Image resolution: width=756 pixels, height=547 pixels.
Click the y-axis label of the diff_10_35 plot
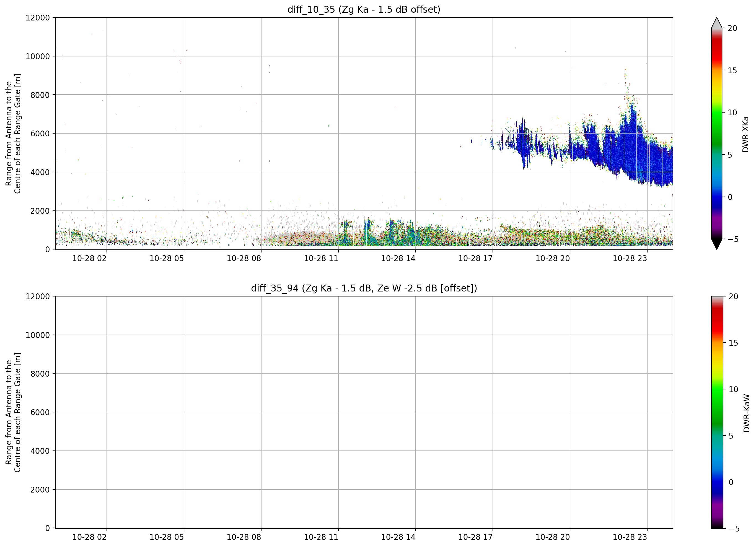(x=13, y=134)
